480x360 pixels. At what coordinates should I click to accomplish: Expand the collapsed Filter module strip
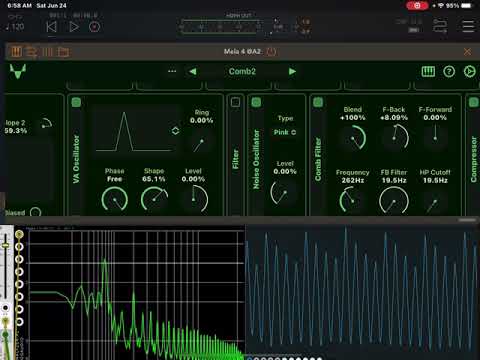point(235,159)
